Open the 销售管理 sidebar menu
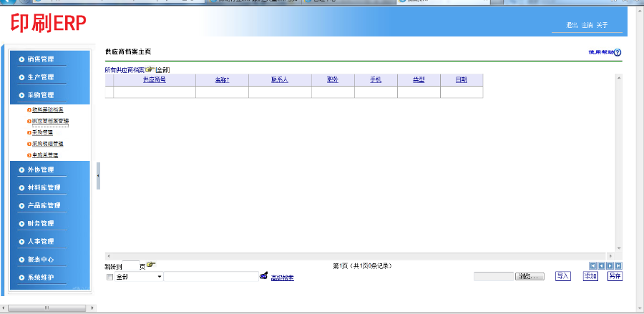The image size is (644, 314). click(x=41, y=59)
